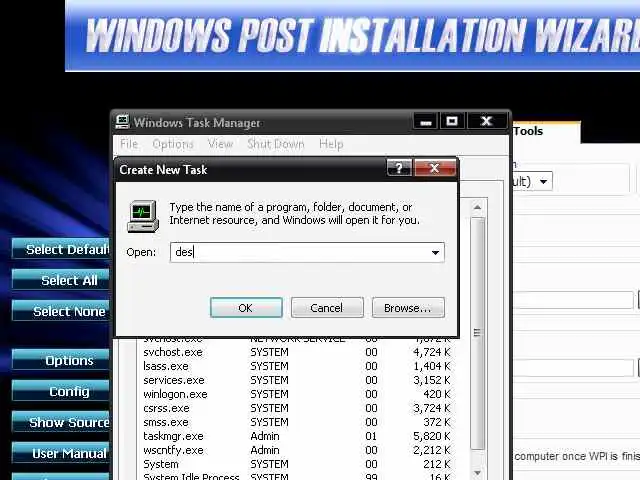The width and height of the screenshot is (640, 480).
Task: Cancel the Create New Task dialog
Action: 327,308
